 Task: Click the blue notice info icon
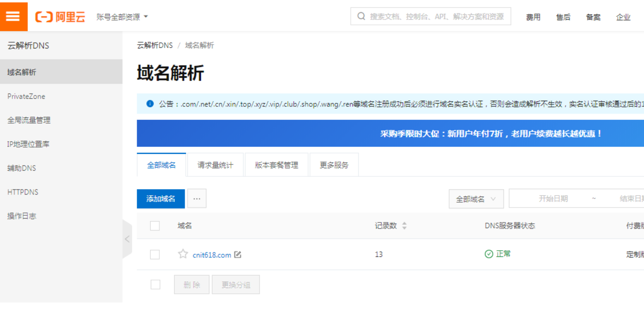pyautogui.click(x=150, y=104)
